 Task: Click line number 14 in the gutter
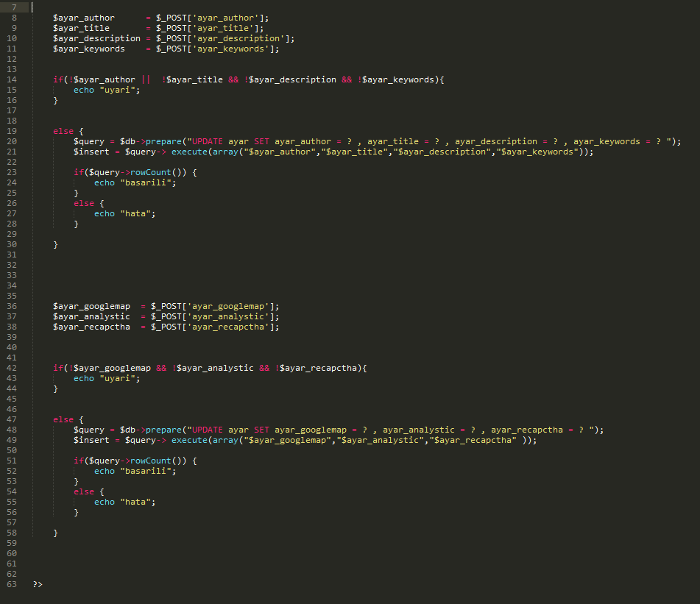point(12,80)
